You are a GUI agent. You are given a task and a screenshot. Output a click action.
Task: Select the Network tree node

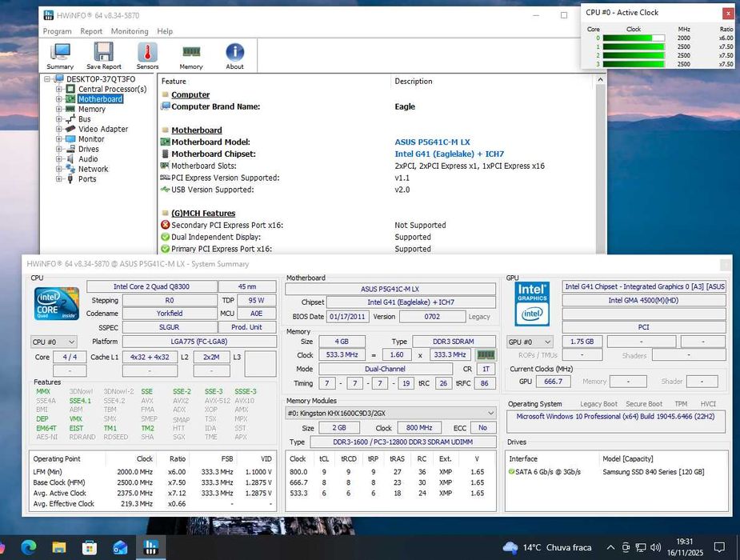[93, 169]
